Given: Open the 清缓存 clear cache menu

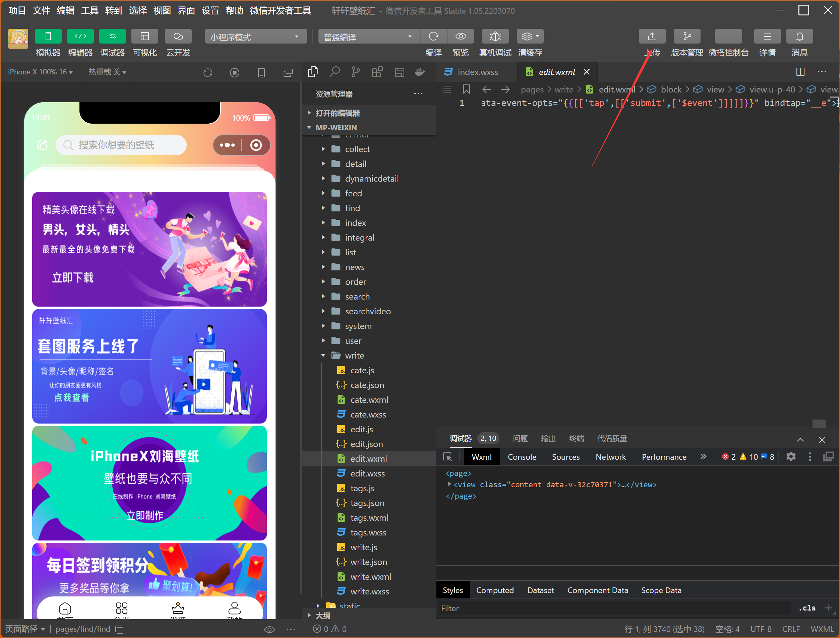Looking at the screenshot, I should point(530,37).
